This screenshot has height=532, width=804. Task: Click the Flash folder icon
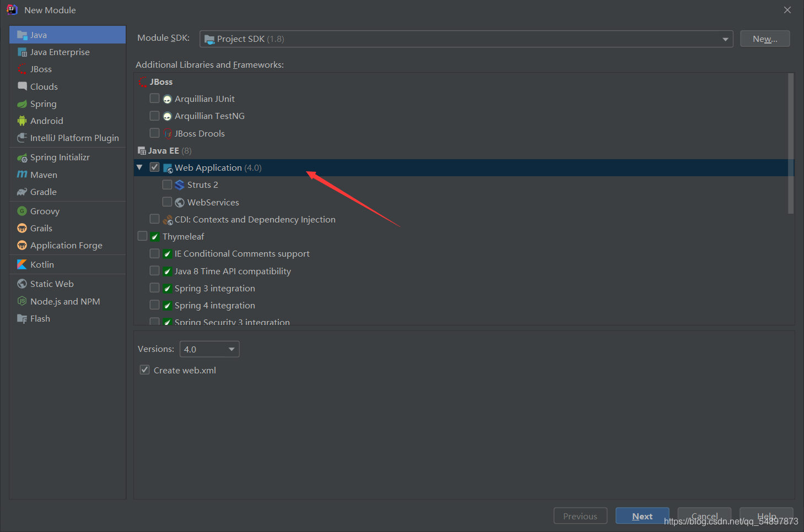[x=22, y=318]
